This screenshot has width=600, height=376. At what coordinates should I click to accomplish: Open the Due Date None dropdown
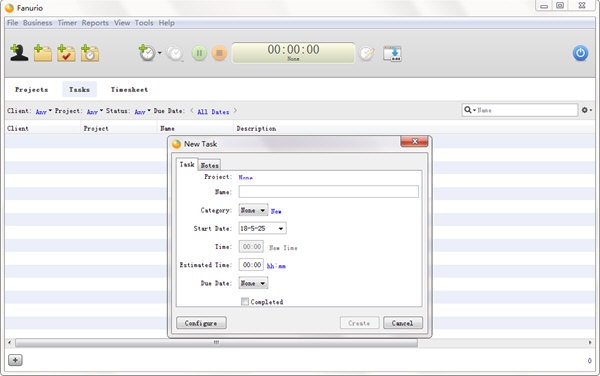coord(253,283)
